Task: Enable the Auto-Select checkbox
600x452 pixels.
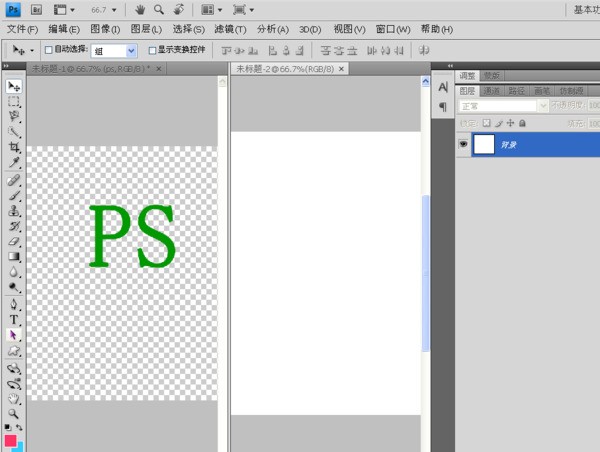Action: (x=49, y=50)
